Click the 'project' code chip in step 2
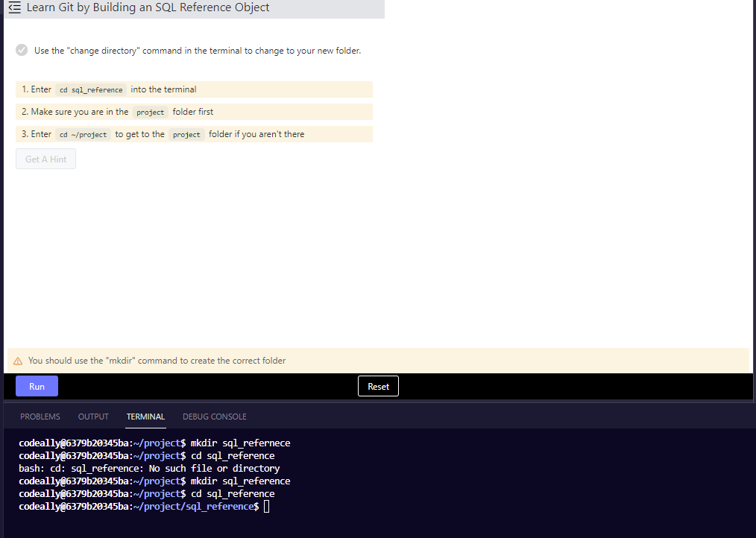Screen dimensions: 756x538 [150, 112]
